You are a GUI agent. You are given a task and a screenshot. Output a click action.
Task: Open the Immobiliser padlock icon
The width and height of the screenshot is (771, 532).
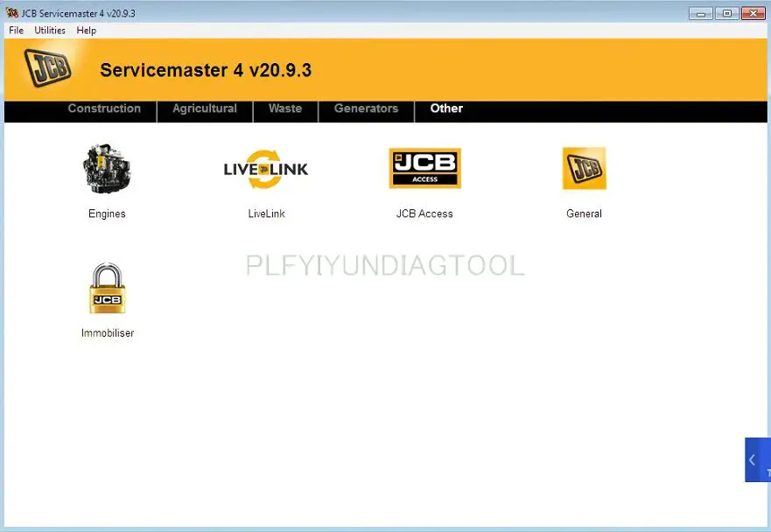coord(107,288)
